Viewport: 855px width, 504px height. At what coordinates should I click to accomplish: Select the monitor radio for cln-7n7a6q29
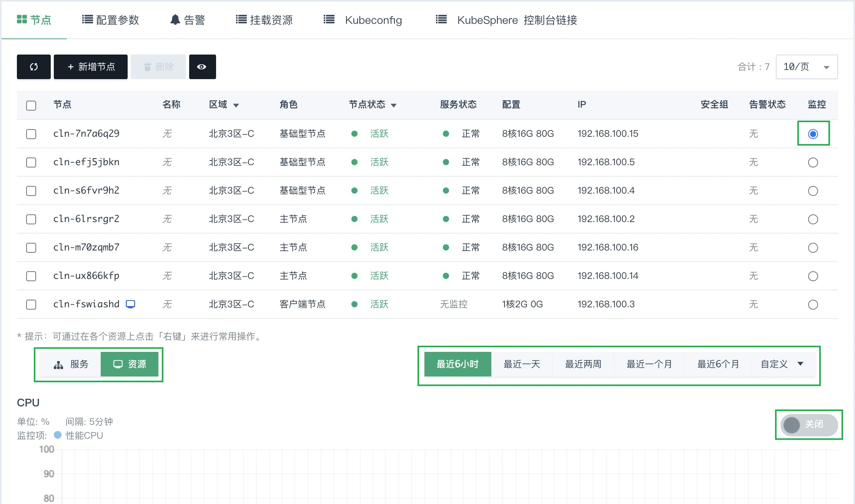[813, 134]
